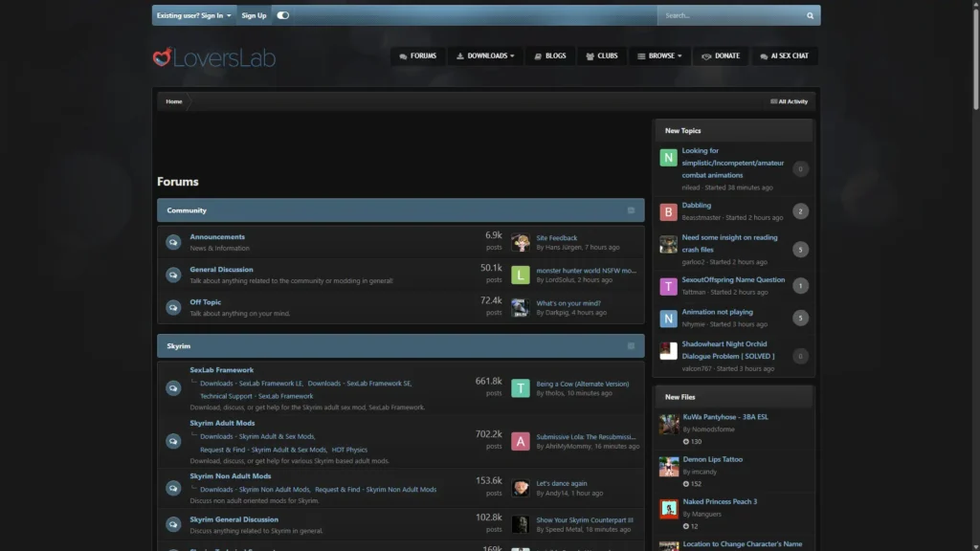980x551 pixels.
Task: Open the Off Topic forum
Action: tap(206, 301)
